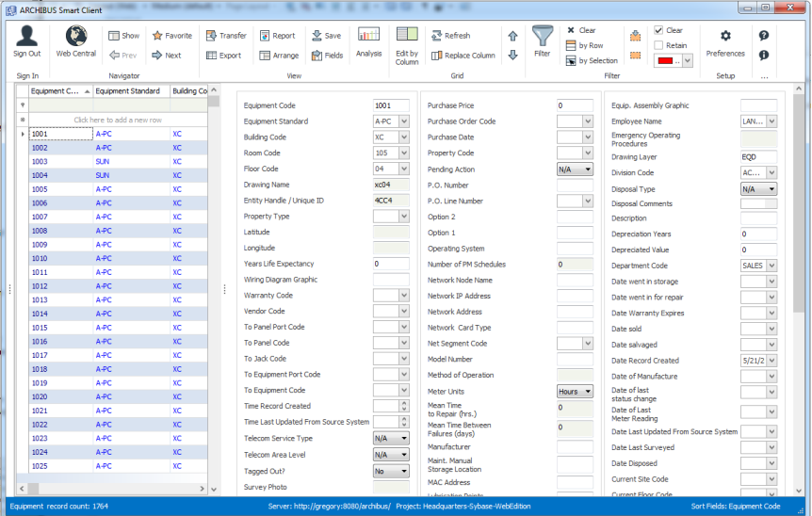Click Replace Column

tap(463, 55)
